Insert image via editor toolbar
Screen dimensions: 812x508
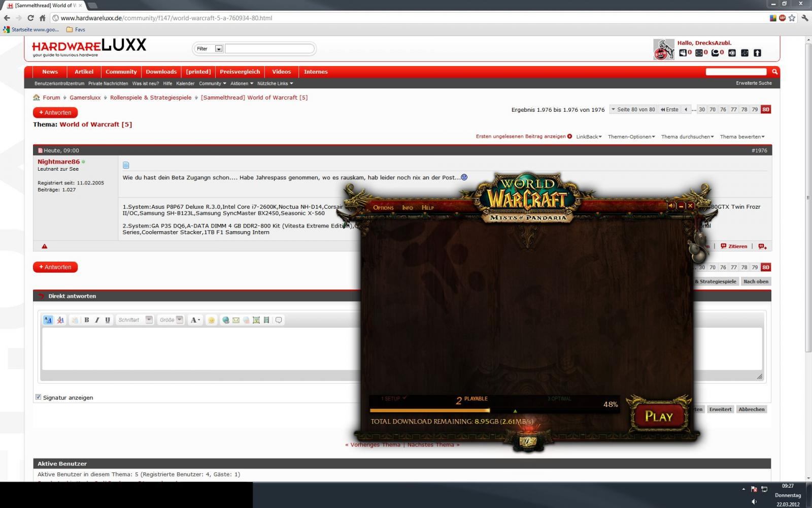point(256,320)
